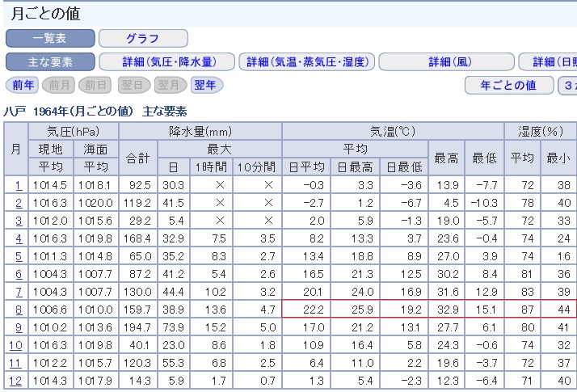
Task: Open 詳細(気圧・降水量) tab
Action: tap(166, 62)
